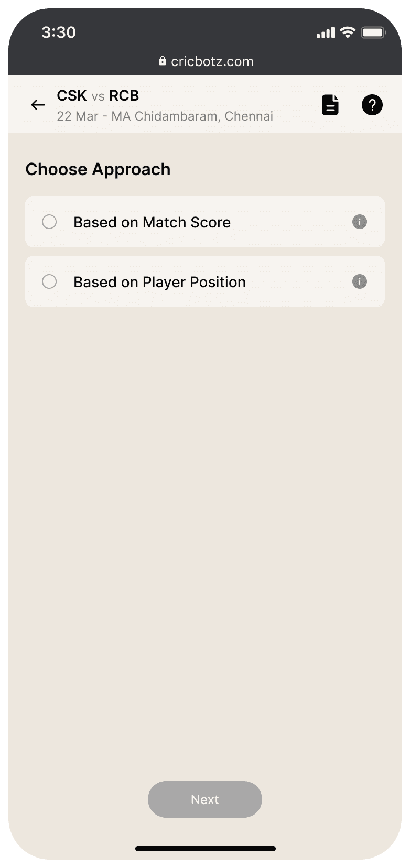Go back using the left arrow

(38, 105)
